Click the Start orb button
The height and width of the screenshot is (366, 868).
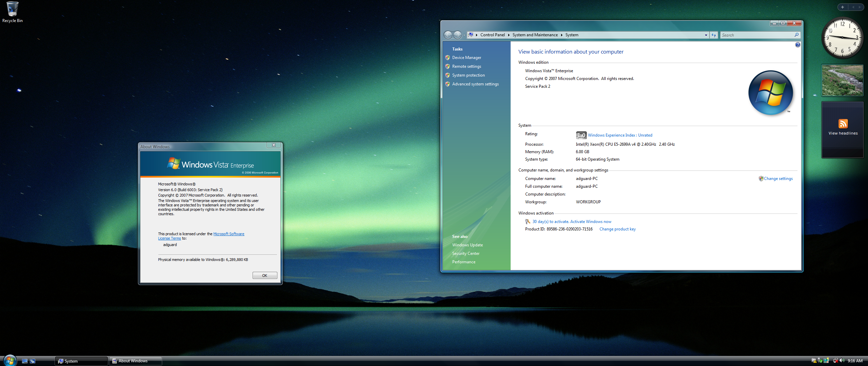(x=9, y=361)
